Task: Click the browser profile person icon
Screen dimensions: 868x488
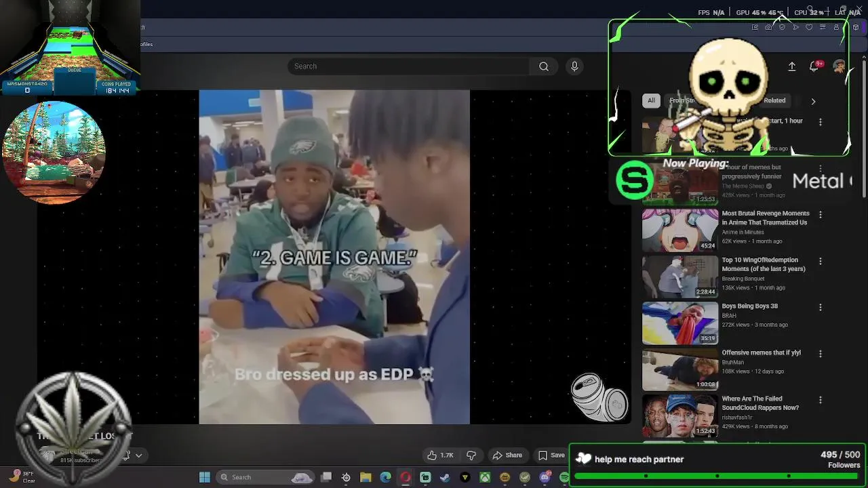Action: point(836,27)
